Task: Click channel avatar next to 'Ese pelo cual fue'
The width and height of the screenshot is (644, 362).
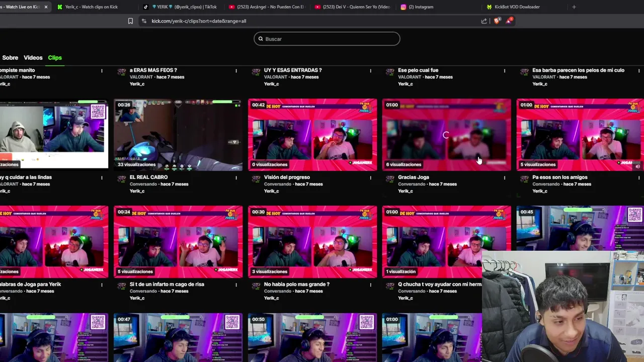Action: (x=389, y=72)
